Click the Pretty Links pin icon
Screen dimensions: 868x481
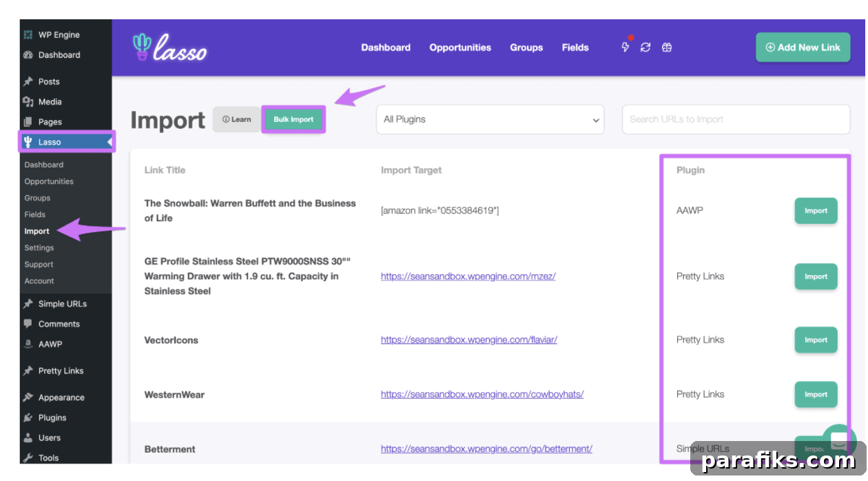click(x=28, y=371)
